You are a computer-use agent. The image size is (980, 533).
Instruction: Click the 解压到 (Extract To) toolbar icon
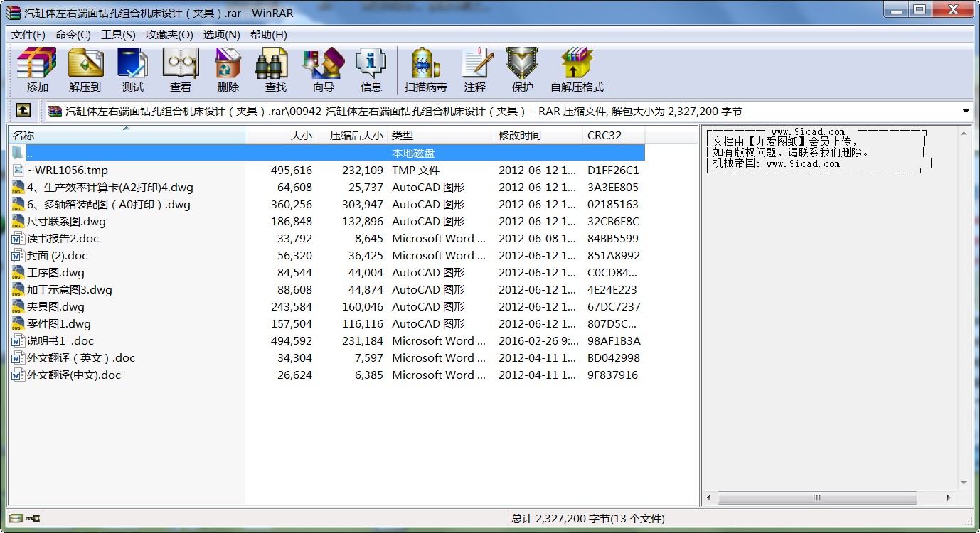85,70
